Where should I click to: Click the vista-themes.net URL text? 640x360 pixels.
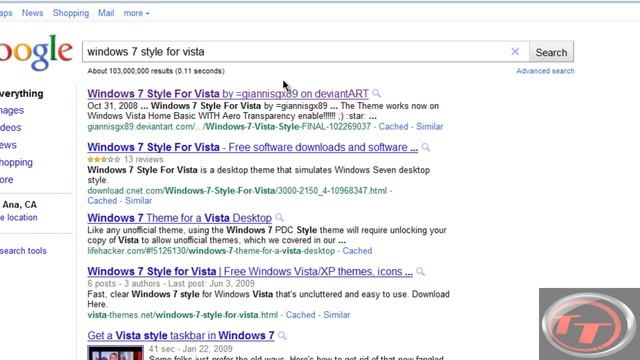[182, 315]
